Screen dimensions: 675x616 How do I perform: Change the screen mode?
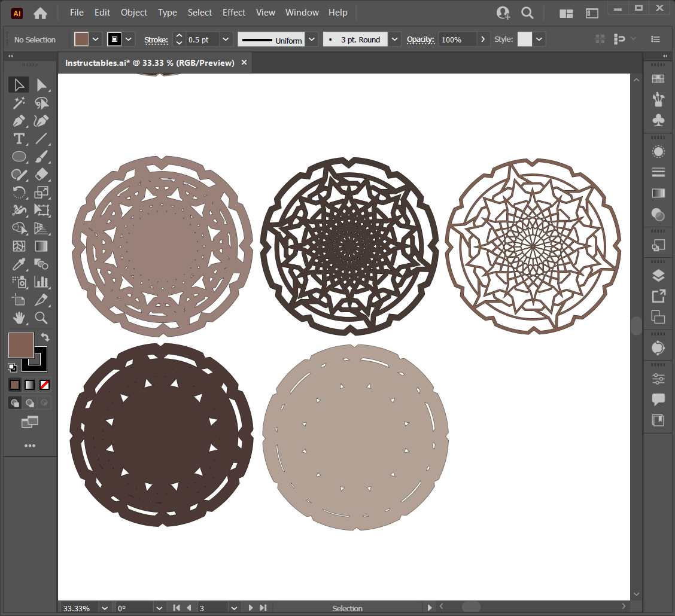[x=30, y=422]
